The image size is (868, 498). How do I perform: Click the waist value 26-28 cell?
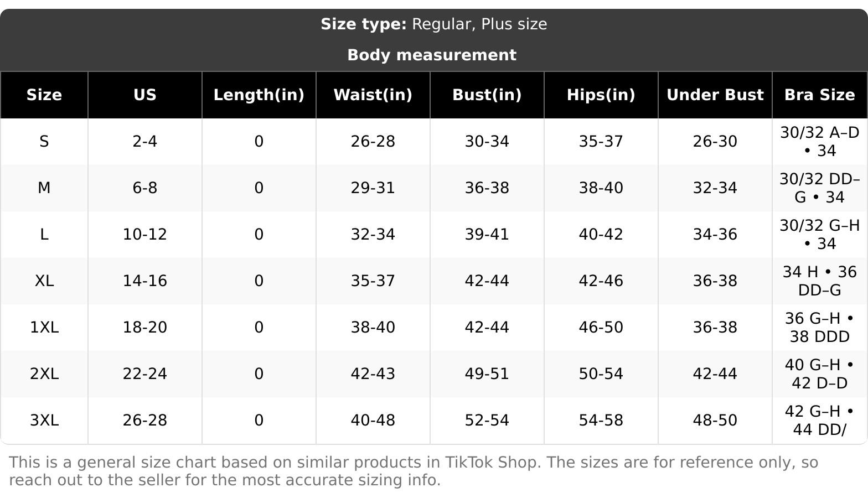373,142
